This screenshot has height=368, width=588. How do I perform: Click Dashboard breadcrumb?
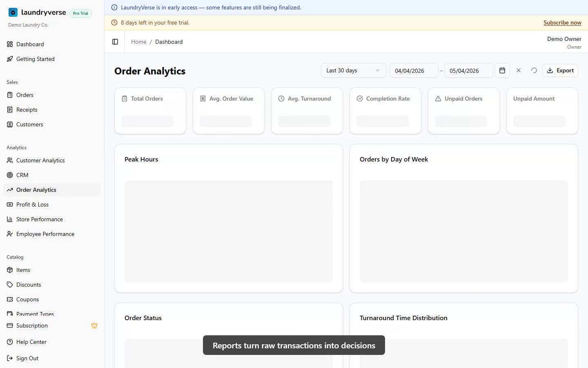pos(169,42)
